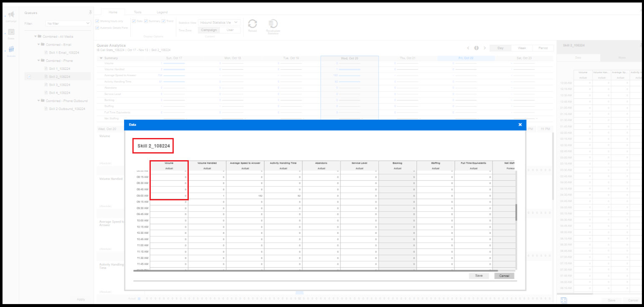The width and height of the screenshot is (644, 307).
Task: Toggle Automatic Details Pane checkbox
Action: pyautogui.click(x=97, y=28)
